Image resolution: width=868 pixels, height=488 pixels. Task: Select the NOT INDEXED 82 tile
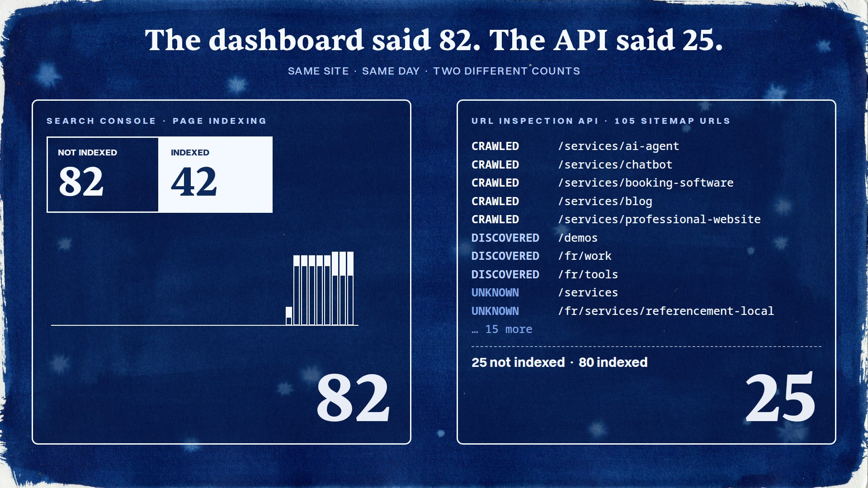103,174
